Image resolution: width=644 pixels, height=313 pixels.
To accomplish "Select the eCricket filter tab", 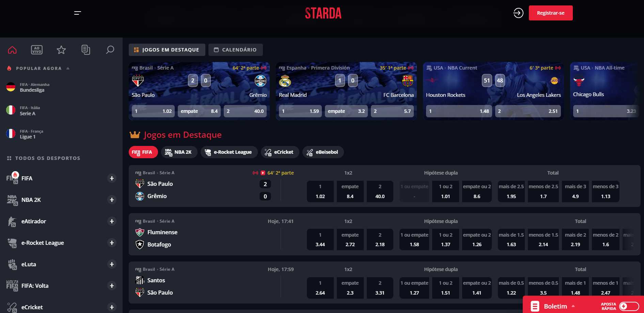I will 280,152.
